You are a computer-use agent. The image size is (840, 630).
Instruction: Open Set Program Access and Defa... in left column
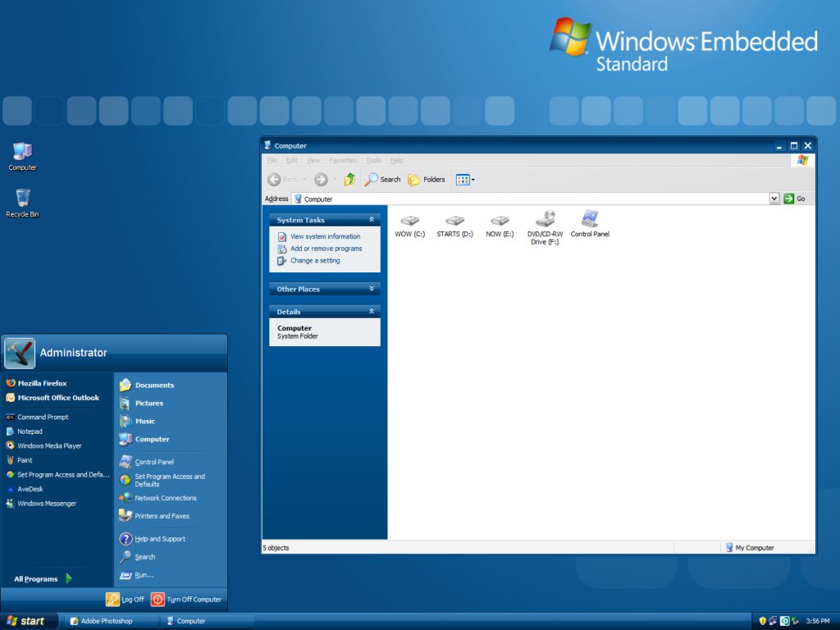click(57, 475)
